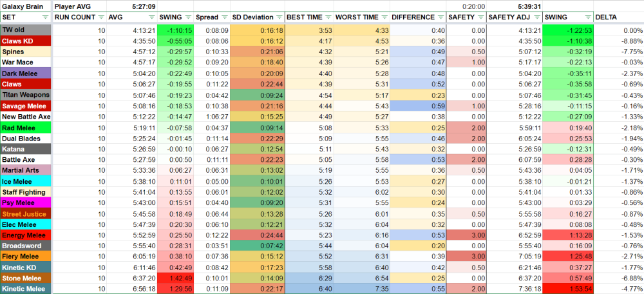
Task: Select the Kinetic Melee set name cell
Action: pyautogui.click(x=26, y=288)
